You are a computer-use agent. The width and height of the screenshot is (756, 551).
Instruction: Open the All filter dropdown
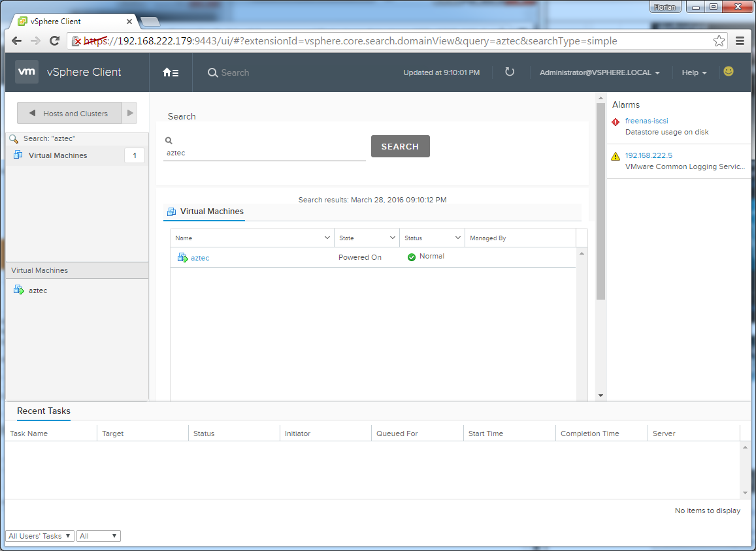pyautogui.click(x=99, y=535)
